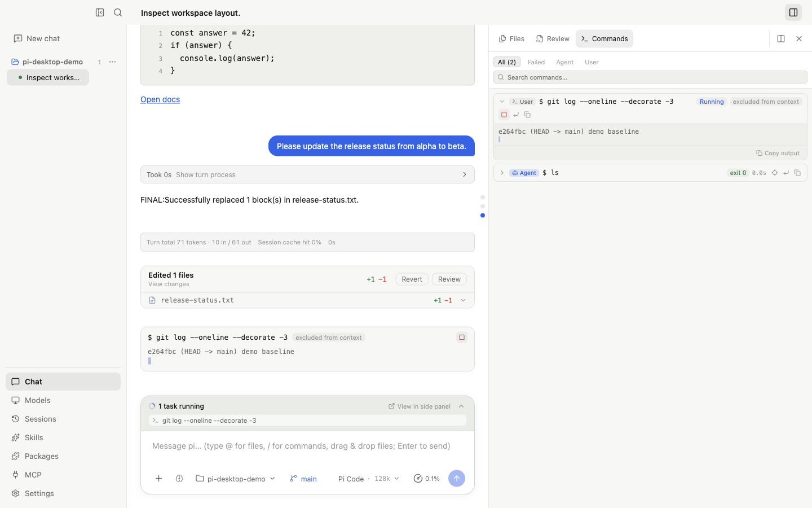Expand the pi-desktop-demo project folder
This screenshot has width=812, height=508.
tap(47, 62)
